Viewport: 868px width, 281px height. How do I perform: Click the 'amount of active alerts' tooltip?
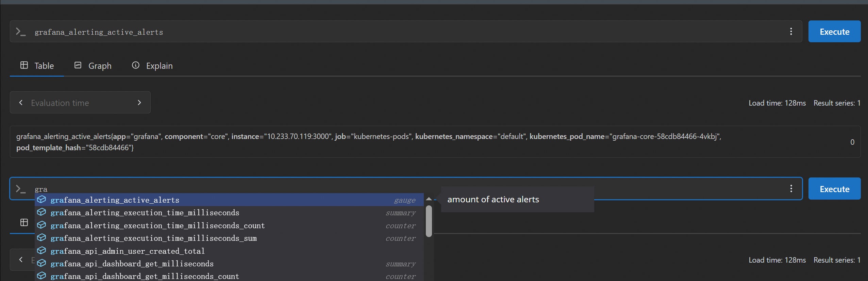pos(517,199)
